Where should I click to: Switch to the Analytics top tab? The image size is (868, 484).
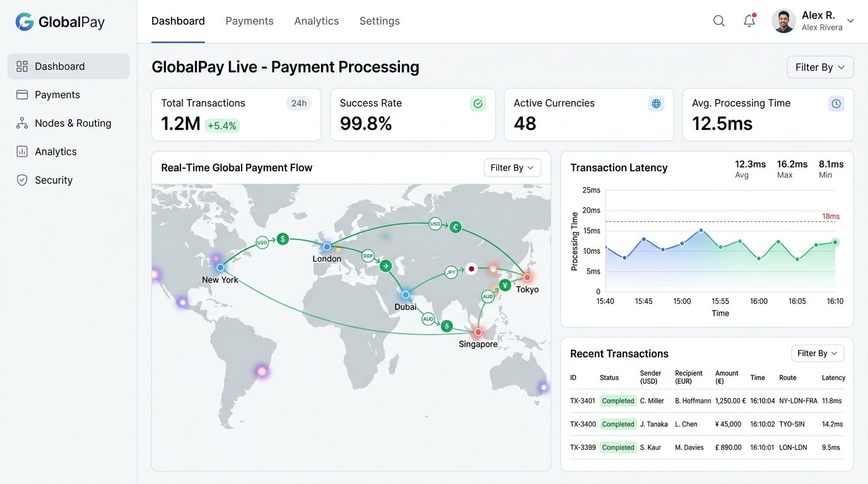317,21
